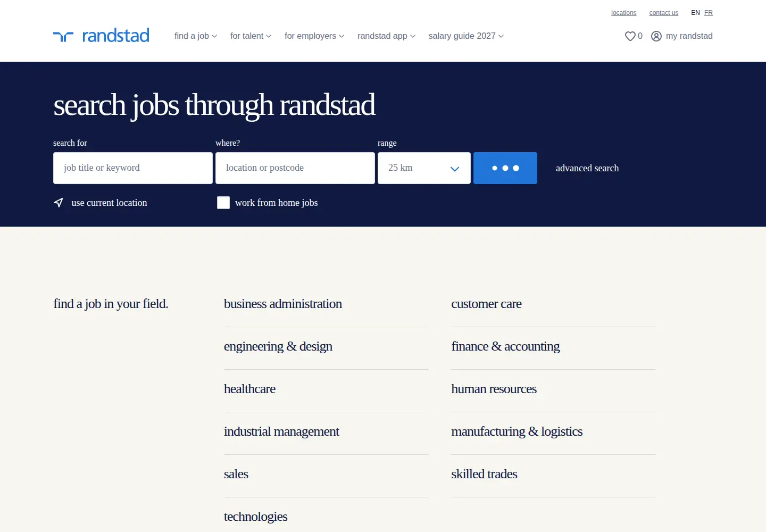
Task: Browse manufacturing & logistics jobs
Action: point(517,431)
